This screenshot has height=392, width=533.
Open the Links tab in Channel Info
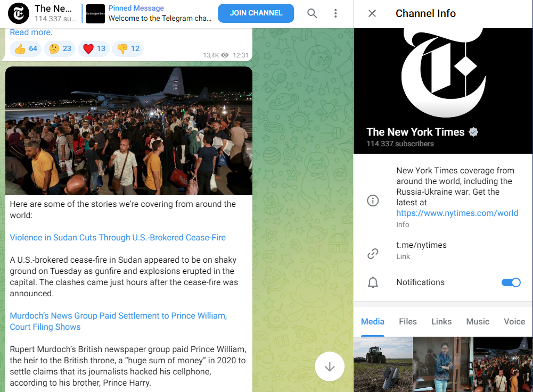(x=441, y=322)
